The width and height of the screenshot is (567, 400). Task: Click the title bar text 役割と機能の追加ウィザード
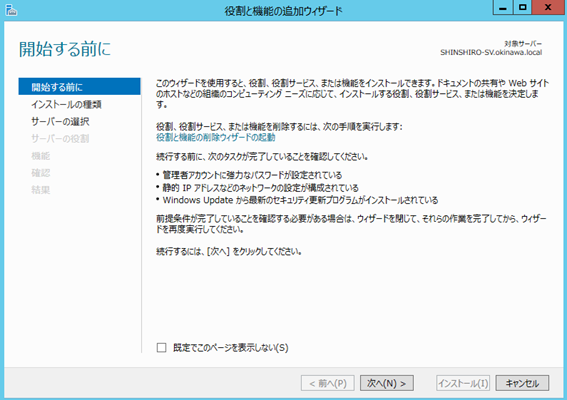[284, 11]
